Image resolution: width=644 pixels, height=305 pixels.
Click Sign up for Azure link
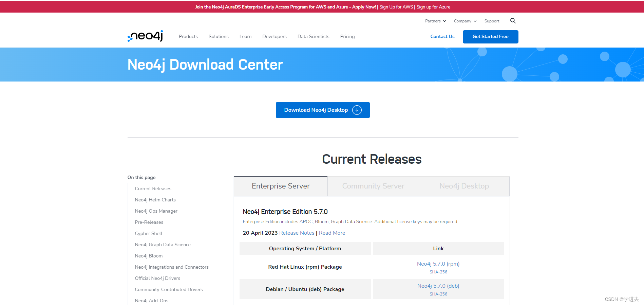coord(433,7)
